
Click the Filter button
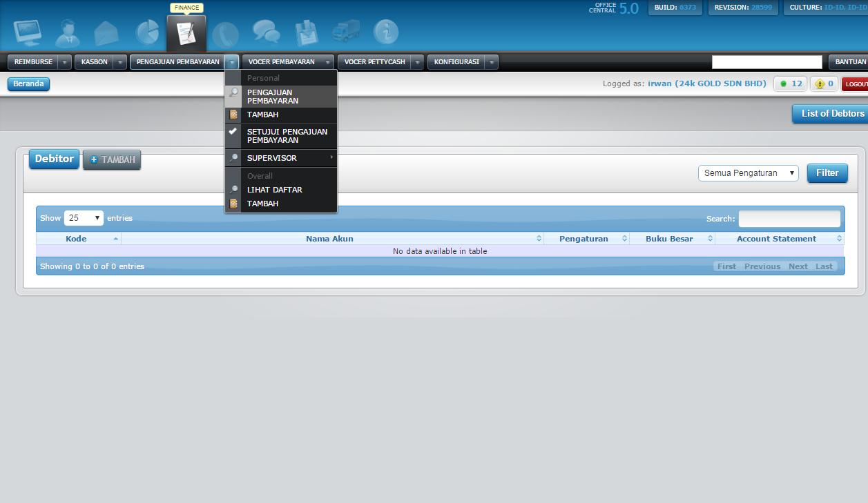coord(827,173)
